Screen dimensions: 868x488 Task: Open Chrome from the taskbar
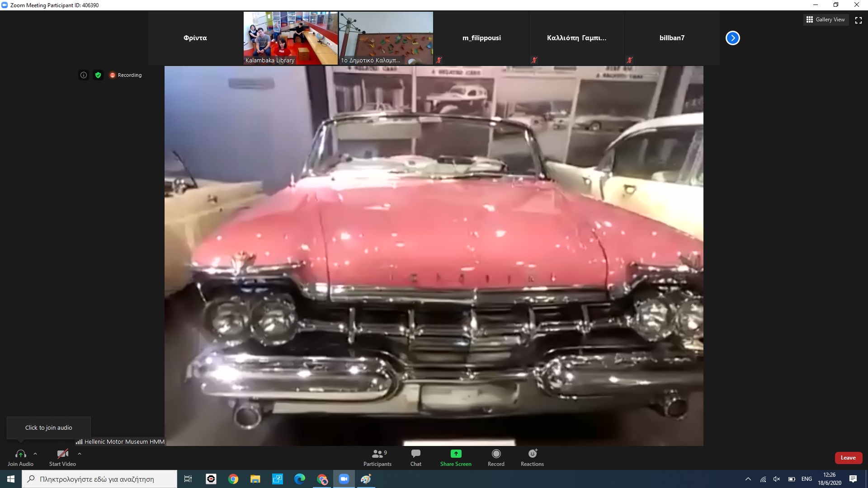pos(233,479)
